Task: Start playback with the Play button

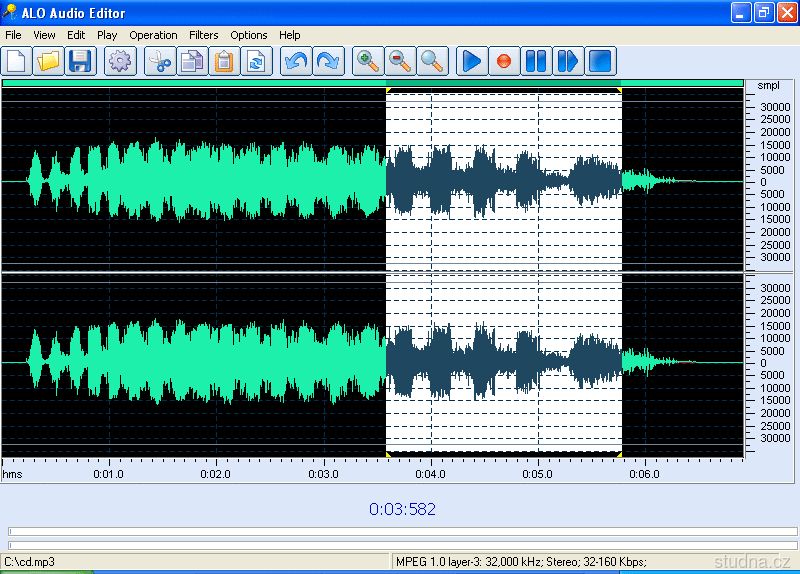Action: (471, 61)
